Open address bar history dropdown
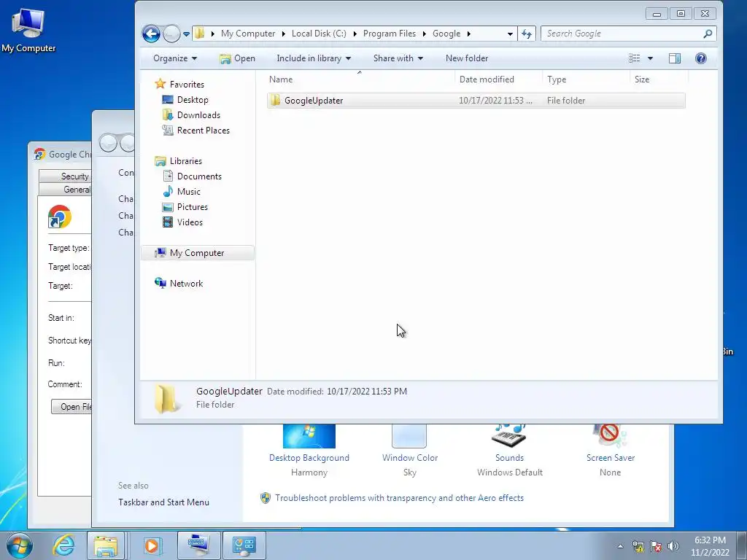The image size is (747, 560). pyautogui.click(x=510, y=34)
